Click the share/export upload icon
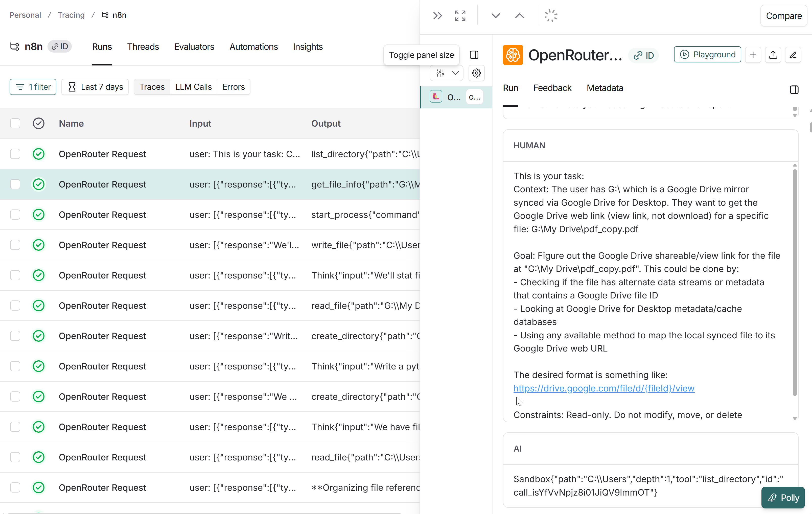Viewport: 812px width, 514px height. click(773, 55)
